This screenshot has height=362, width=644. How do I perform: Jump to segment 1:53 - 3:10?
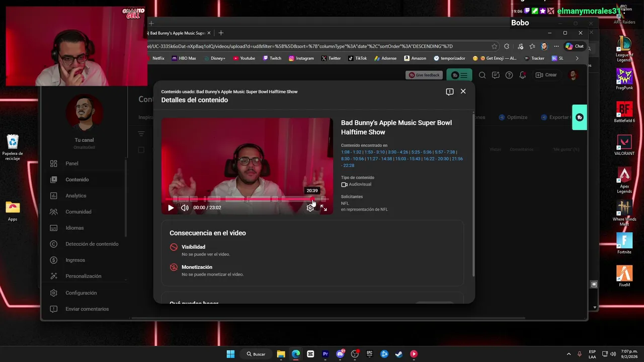374,152
